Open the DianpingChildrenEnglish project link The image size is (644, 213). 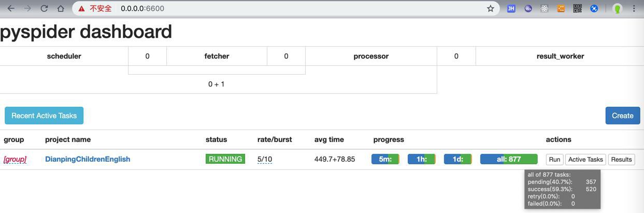[x=88, y=159]
